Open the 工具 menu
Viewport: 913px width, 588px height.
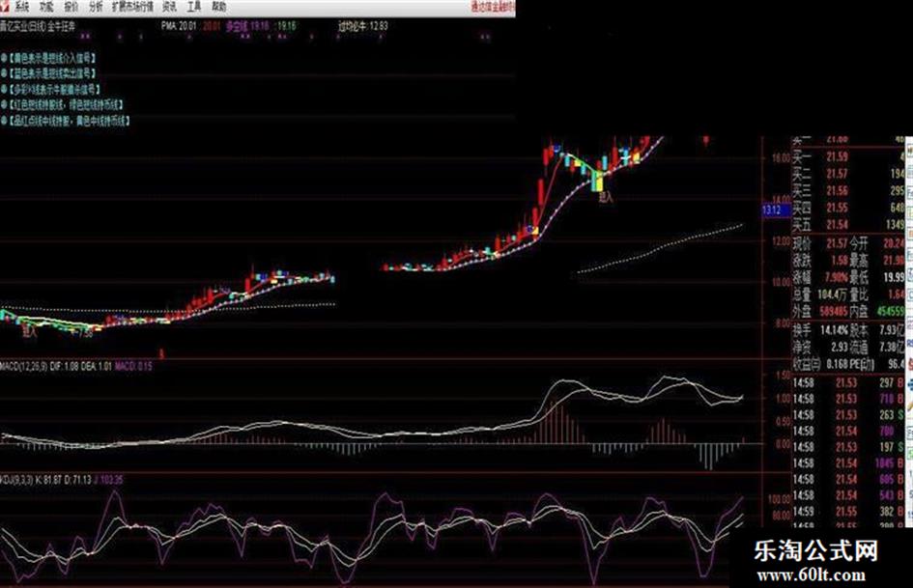click(x=194, y=7)
